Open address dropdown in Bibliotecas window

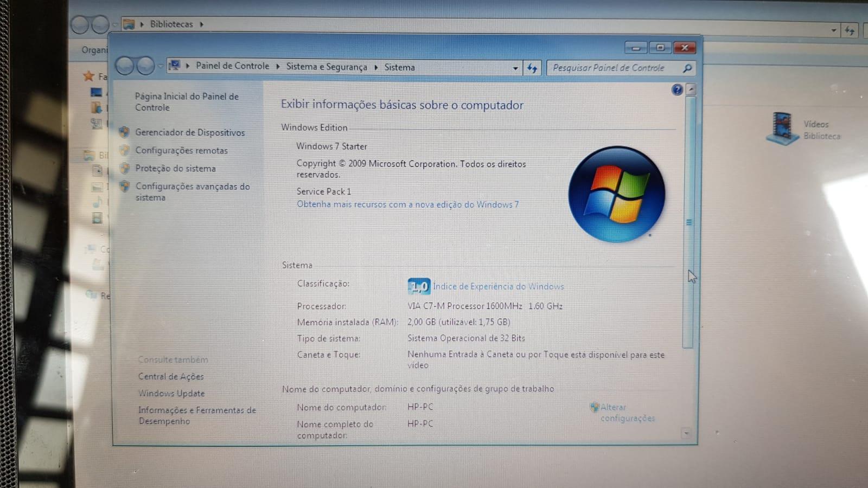pos(834,30)
